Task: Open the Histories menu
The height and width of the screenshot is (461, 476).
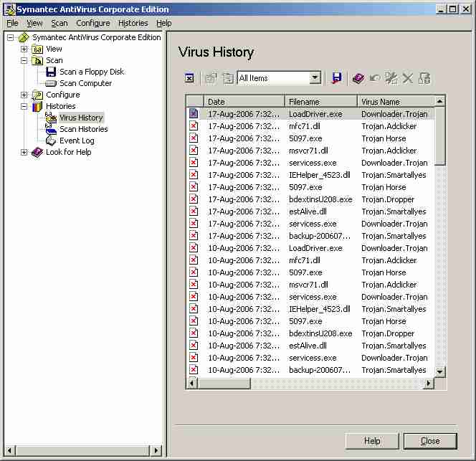Action: (133, 23)
